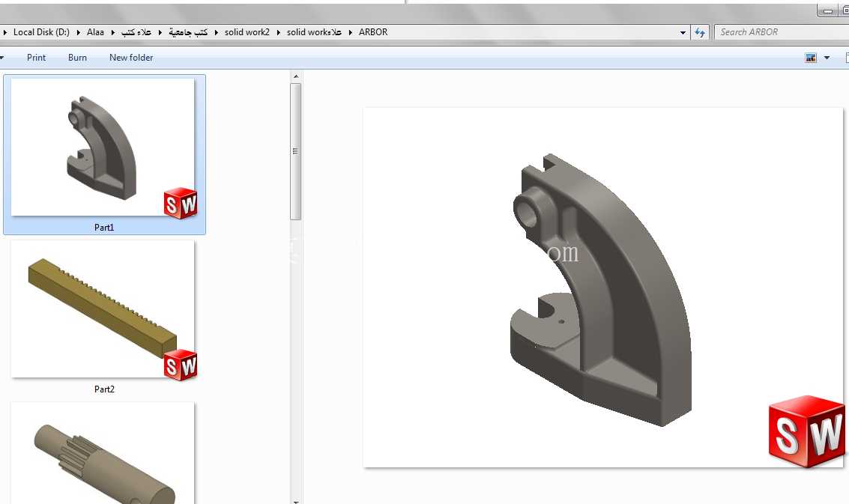Click the SW badge on Part1 thumbnail
The height and width of the screenshot is (504, 849).
pyautogui.click(x=181, y=203)
